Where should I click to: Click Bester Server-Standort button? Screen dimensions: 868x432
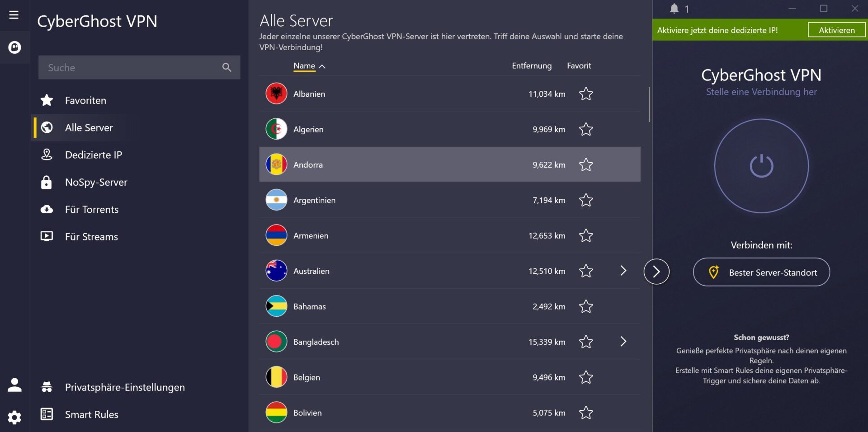(x=761, y=272)
